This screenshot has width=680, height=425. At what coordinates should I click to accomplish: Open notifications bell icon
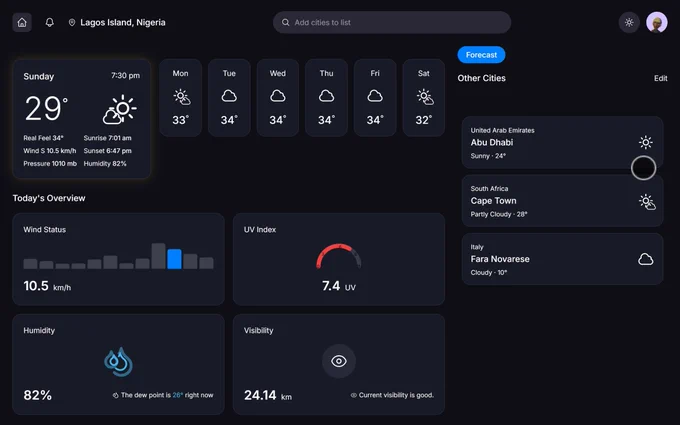click(x=49, y=22)
